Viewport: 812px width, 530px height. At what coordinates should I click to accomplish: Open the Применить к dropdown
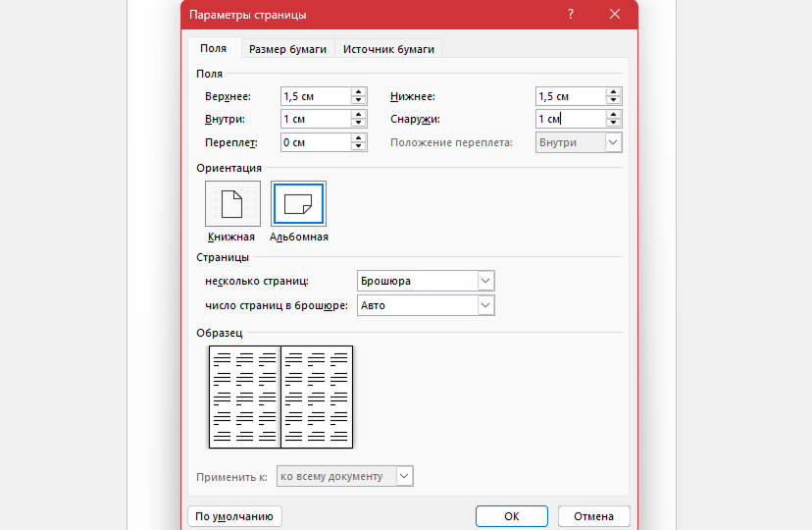345,476
